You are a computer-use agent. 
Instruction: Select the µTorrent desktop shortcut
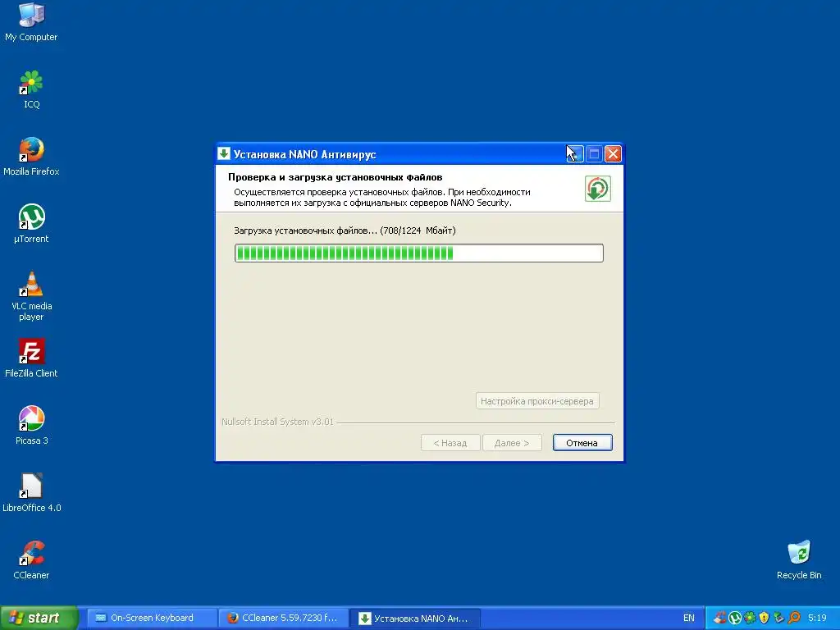pos(31,224)
